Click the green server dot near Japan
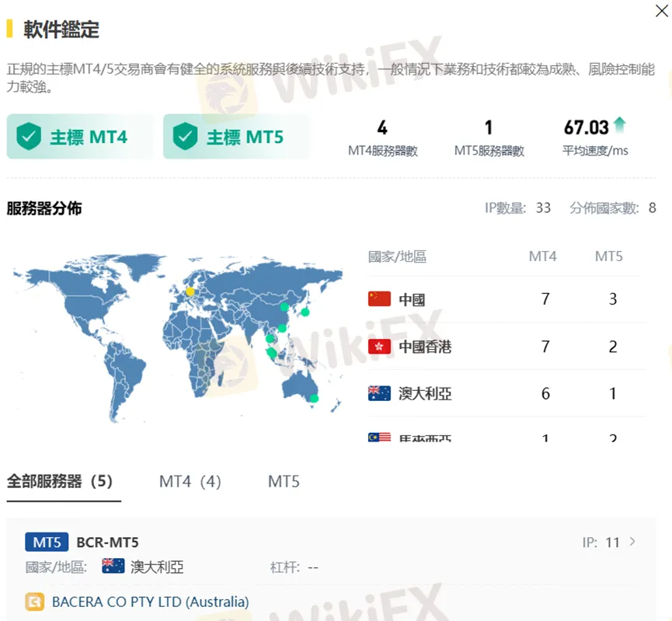Screen dimensions: 672x621 point(305,312)
